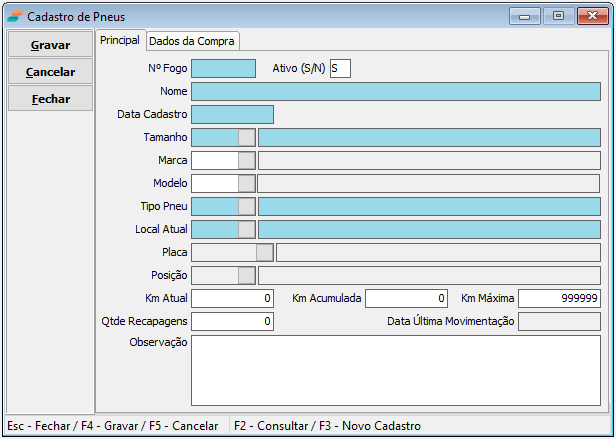Open lookup button beside Local Atual field
The height and width of the screenshot is (439, 616).
(x=247, y=229)
